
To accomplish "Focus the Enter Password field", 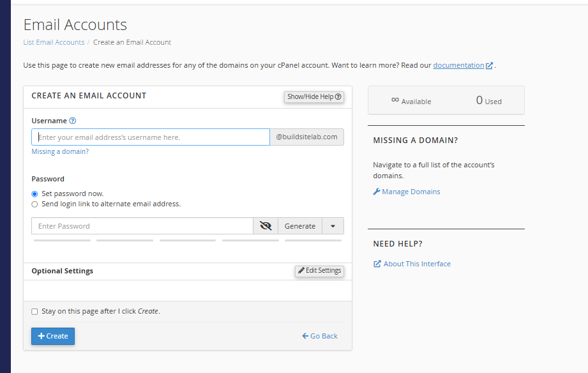I will pyautogui.click(x=142, y=226).
